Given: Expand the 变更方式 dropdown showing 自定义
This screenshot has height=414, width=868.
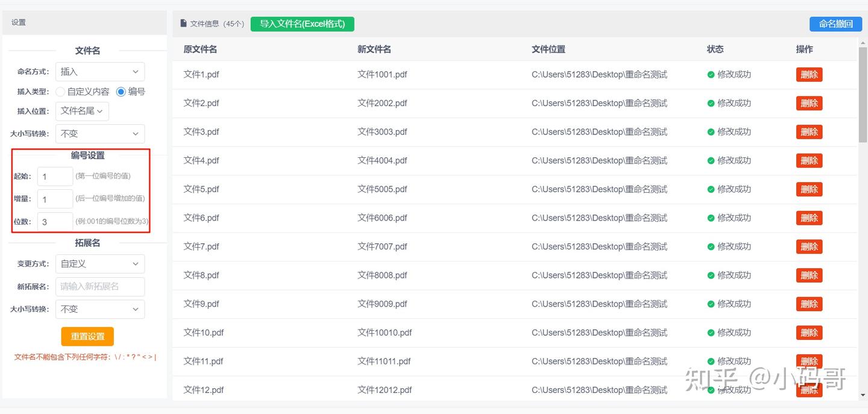Looking at the screenshot, I should (100, 264).
